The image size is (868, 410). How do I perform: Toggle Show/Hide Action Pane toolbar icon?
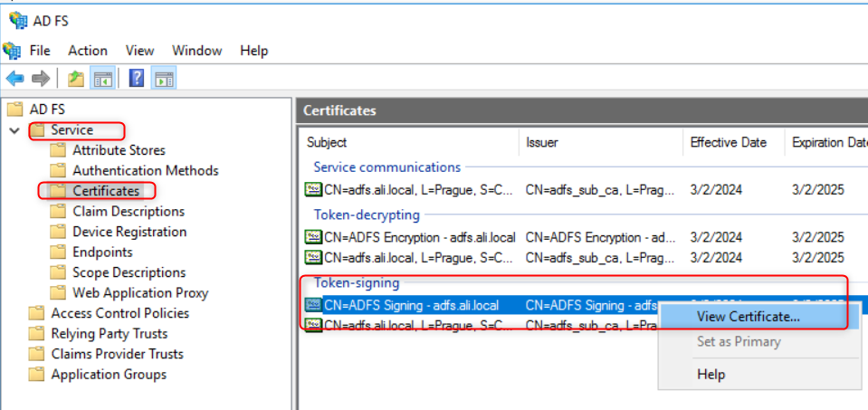coord(164,79)
